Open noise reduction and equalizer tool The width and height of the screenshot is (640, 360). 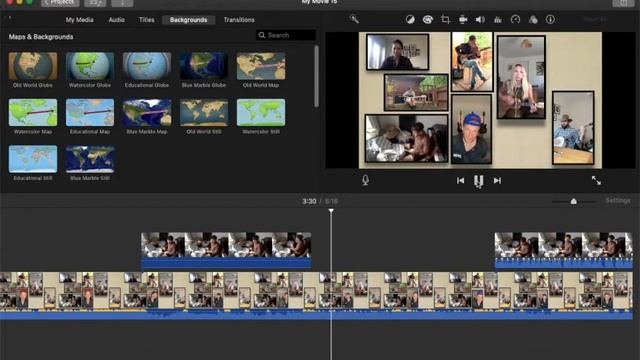(498, 20)
